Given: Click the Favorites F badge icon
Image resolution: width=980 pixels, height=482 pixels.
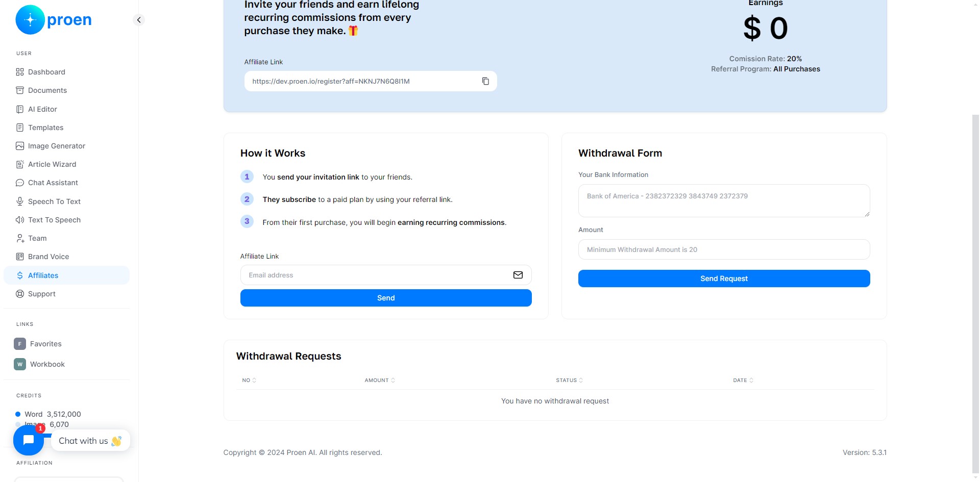Looking at the screenshot, I should click(x=20, y=344).
